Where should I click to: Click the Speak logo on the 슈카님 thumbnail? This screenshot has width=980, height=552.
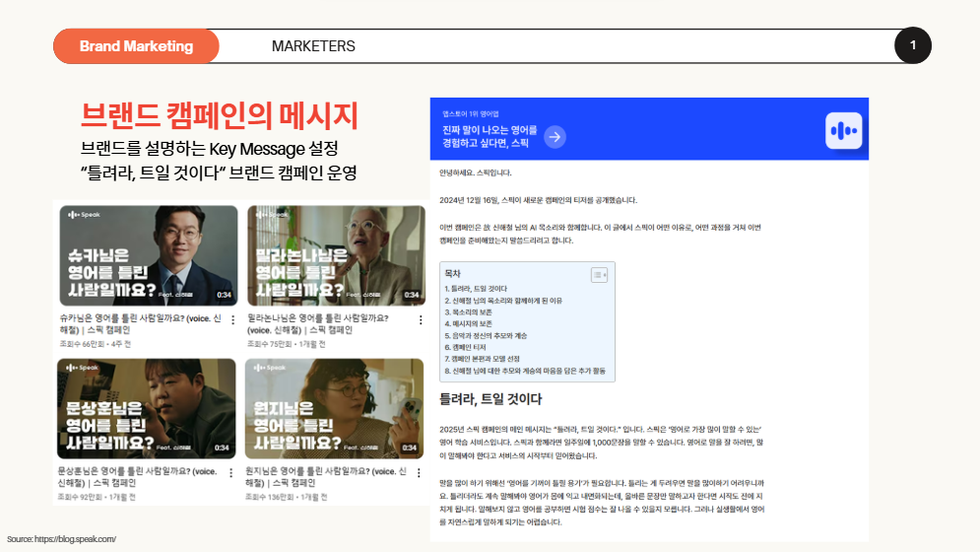pyautogui.click(x=84, y=215)
